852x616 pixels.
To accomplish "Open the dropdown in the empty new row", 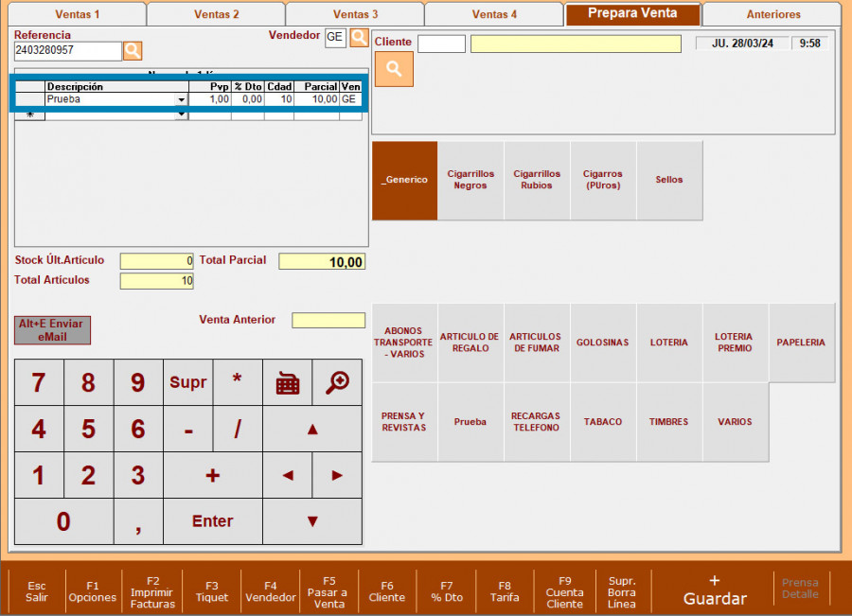I will [181, 114].
